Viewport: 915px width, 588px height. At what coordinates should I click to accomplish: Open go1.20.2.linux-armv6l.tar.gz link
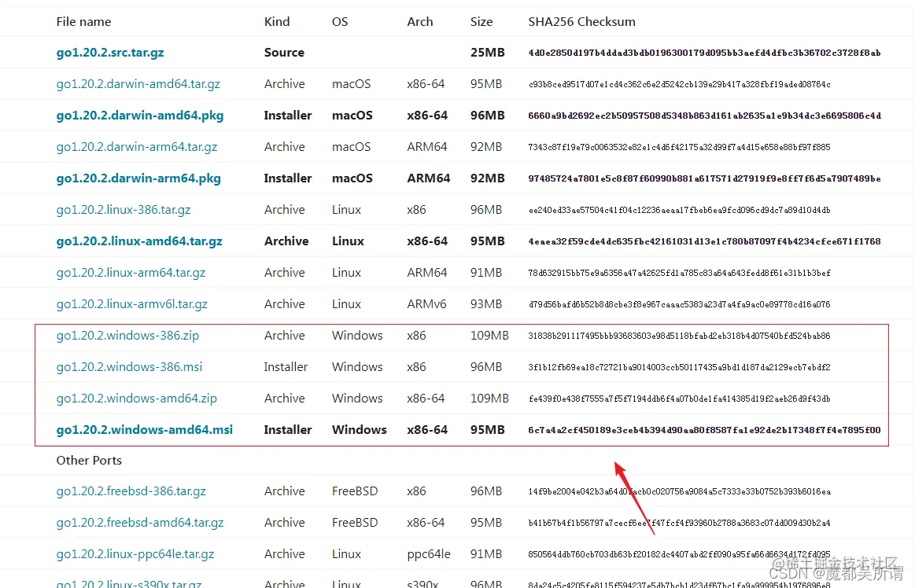[132, 304]
